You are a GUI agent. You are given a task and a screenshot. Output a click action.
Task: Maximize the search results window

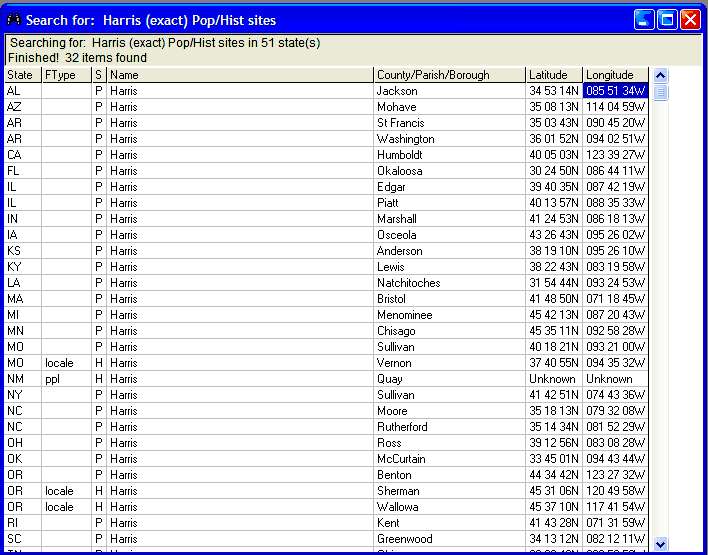tap(667, 19)
